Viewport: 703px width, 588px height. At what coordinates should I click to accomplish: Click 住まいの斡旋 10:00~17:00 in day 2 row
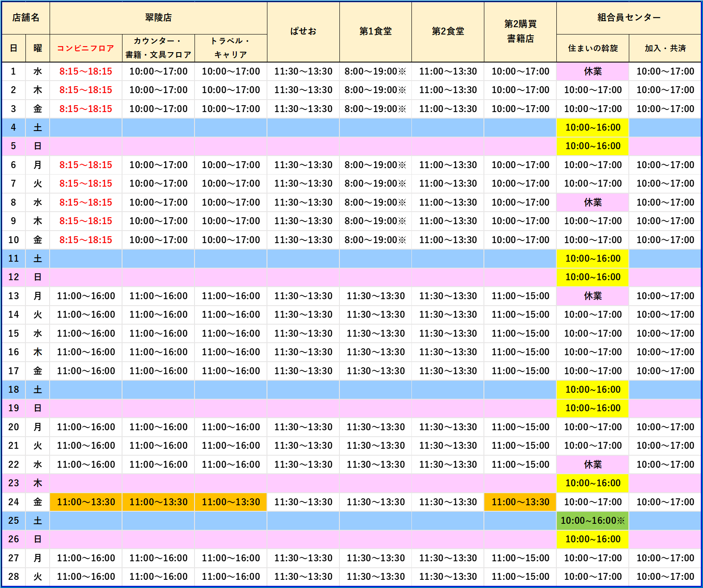593,90
